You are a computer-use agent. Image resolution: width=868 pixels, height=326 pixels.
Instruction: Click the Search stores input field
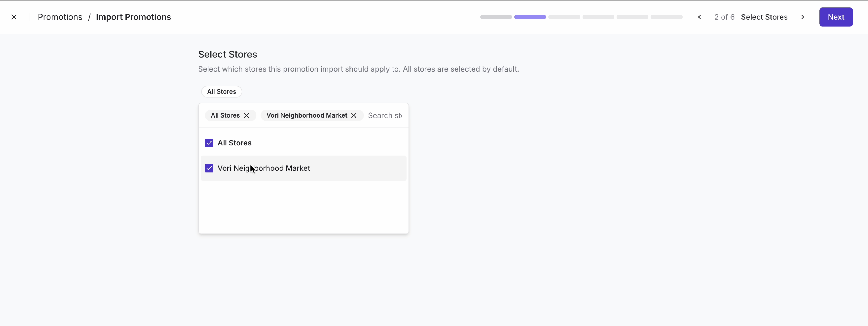pyautogui.click(x=385, y=116)
